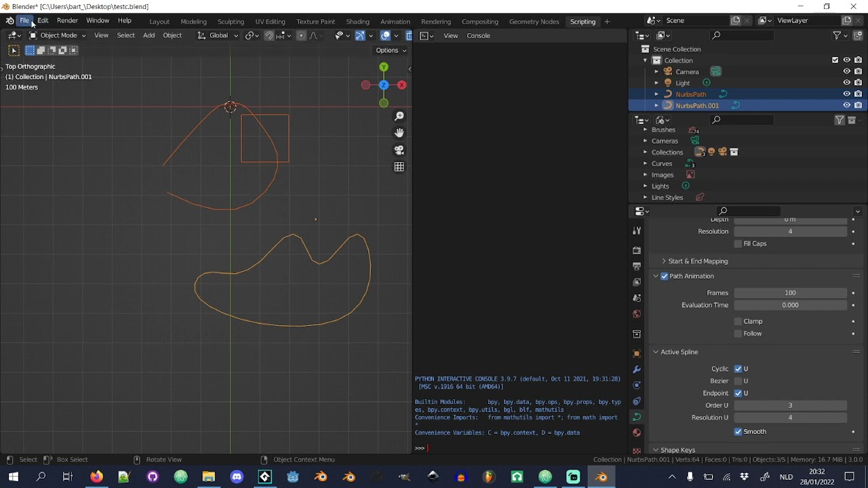Image resolution: width=868 pixels, height=488 pixels.
Task: Adjust the Frames value field
Action: pos(790,293)
